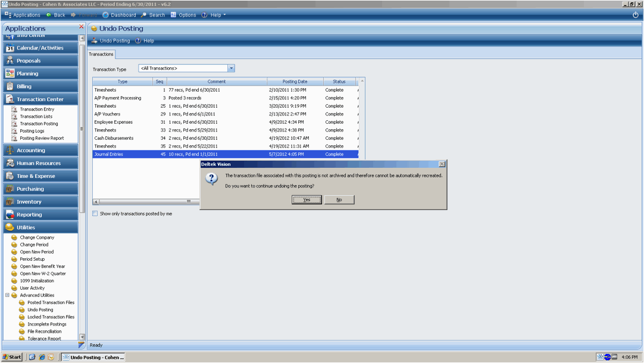This screenshot has height=363, width=644.
Task: Select Incomplete Postings utility
Action: pos(47,324)
